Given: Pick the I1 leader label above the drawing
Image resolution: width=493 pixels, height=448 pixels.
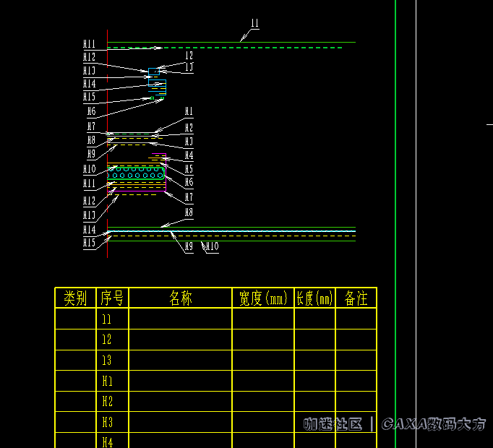Looking at the screenshot, I should pos(254,23).
